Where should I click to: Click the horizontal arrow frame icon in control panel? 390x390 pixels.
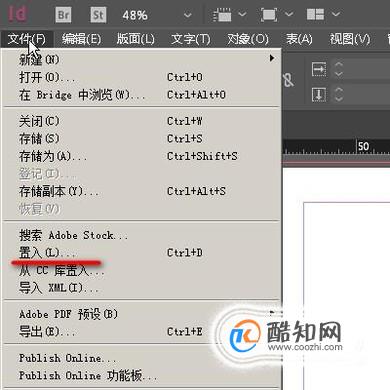(x=319, y=69)
